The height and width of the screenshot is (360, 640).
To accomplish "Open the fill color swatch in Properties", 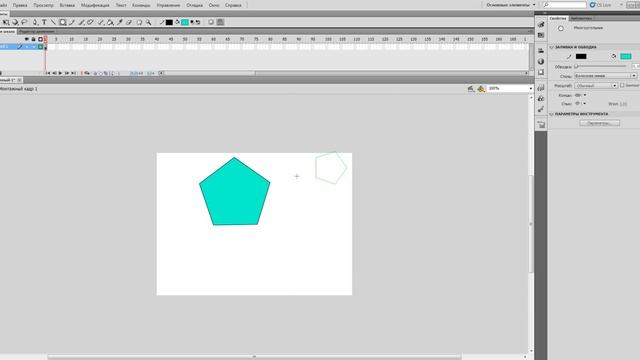I will click(x=626, y=56).
